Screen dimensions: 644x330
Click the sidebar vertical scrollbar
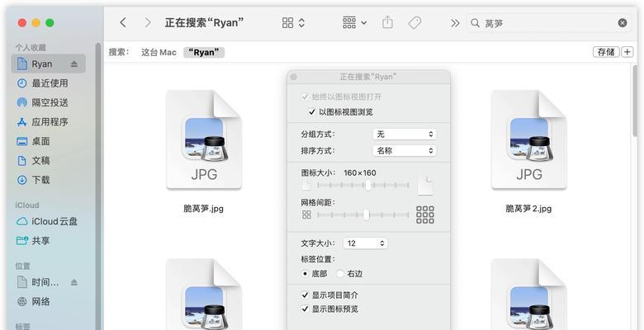(x=97, y=185)
